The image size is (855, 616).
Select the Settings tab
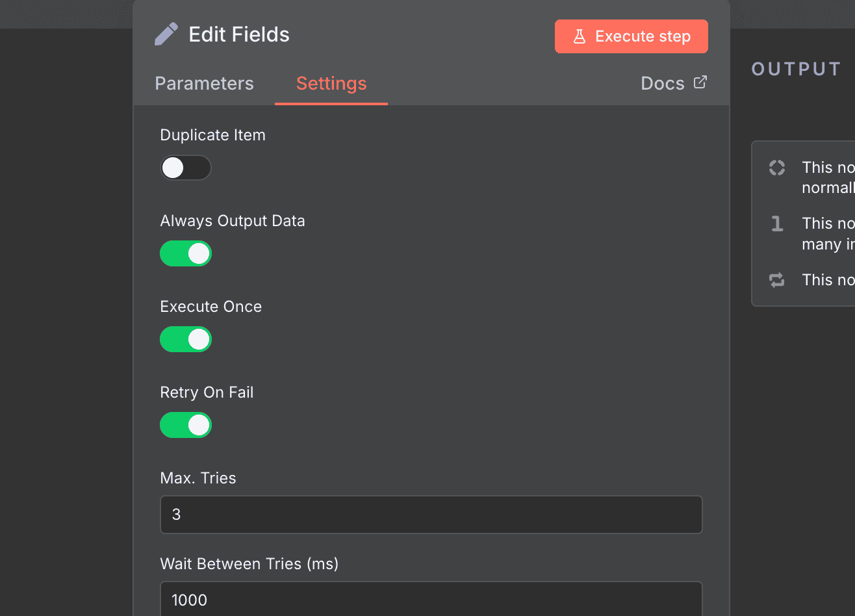[x=331, y=83]
